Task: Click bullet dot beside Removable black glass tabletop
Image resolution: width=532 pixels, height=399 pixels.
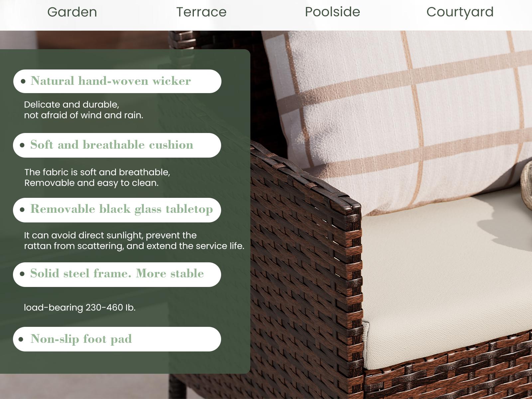Action: point(22,209)
